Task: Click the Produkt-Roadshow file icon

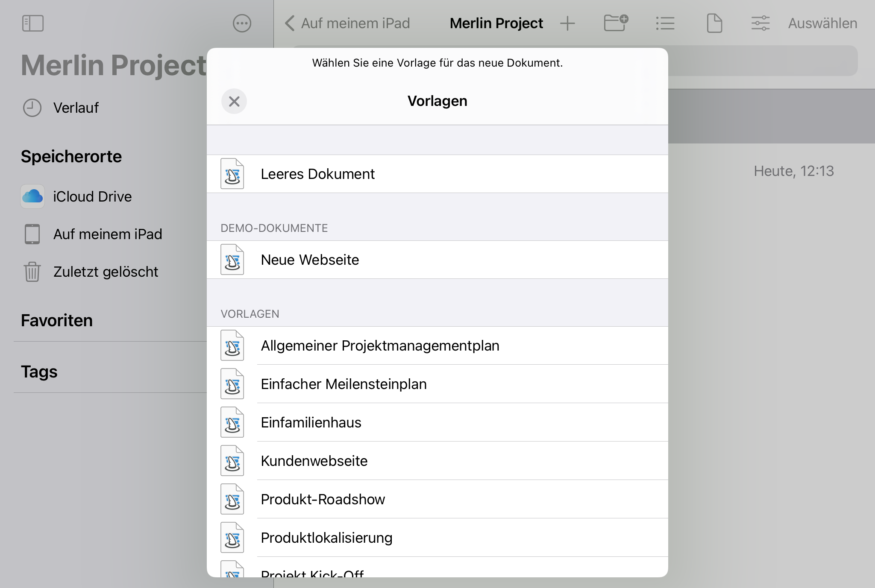Action: pyautogui.click(x=232, y=499)
